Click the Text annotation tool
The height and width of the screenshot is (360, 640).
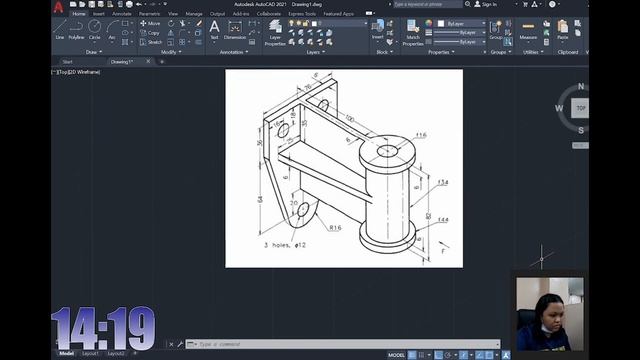(x=214, y=30)
